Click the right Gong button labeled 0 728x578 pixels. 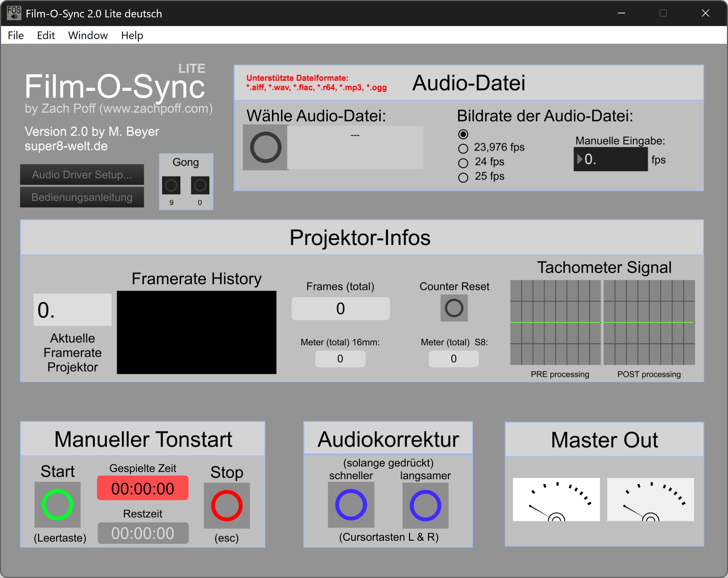(x=200, y=185)
